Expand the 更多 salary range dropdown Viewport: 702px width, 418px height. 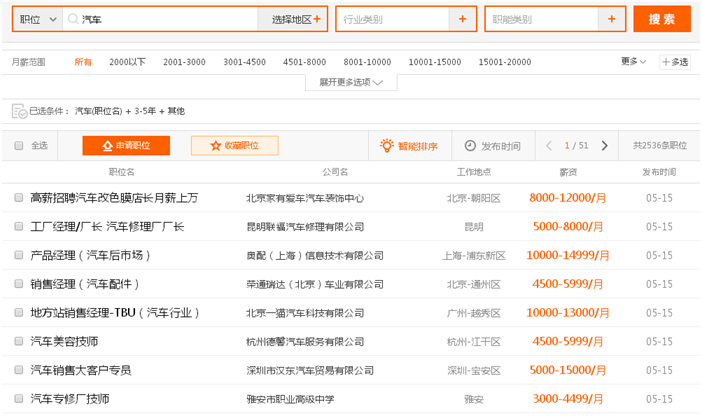[x=632, y=62]
